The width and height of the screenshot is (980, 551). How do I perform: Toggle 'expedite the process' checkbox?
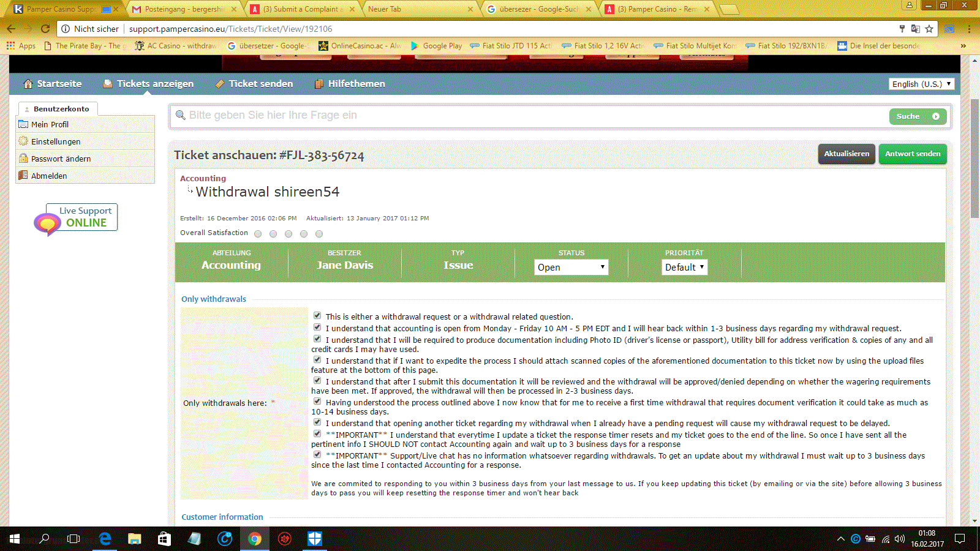pos(317,360)
